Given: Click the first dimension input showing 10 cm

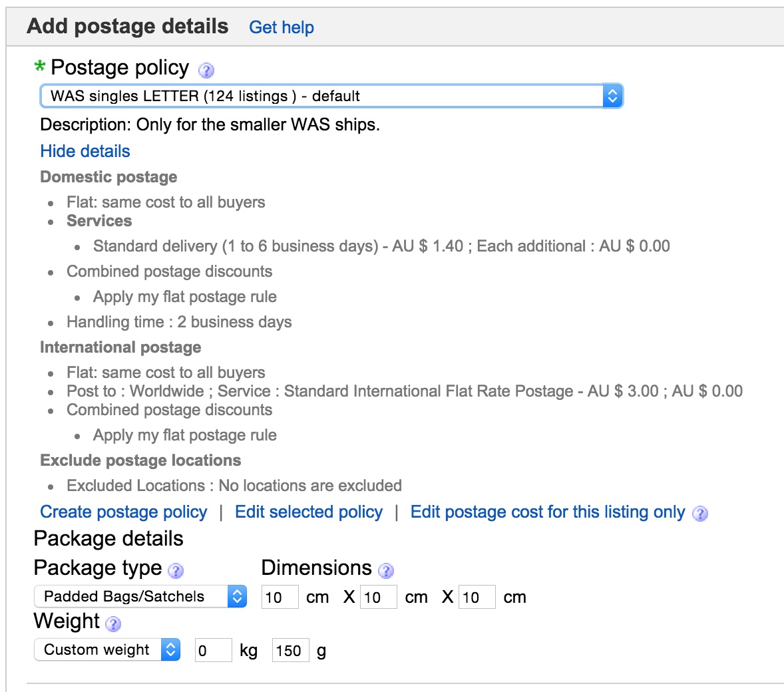Looking at the screenshot, I should tap(279, 596).
